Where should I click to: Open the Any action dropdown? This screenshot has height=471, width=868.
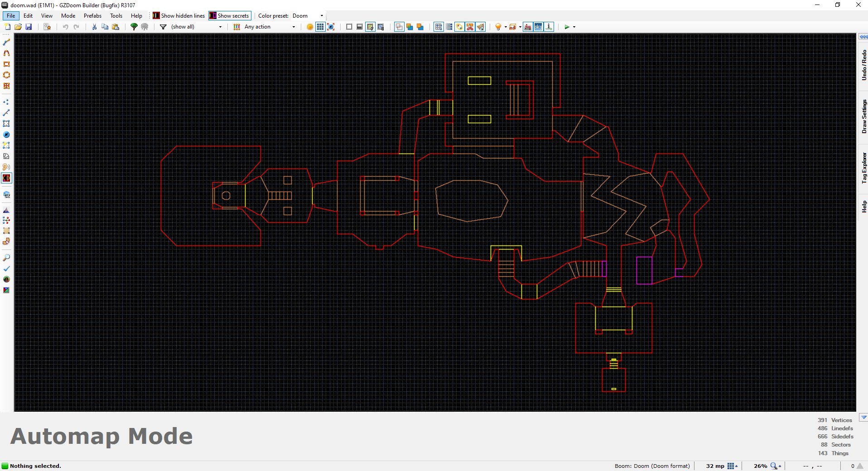click(x=294, y=27)
